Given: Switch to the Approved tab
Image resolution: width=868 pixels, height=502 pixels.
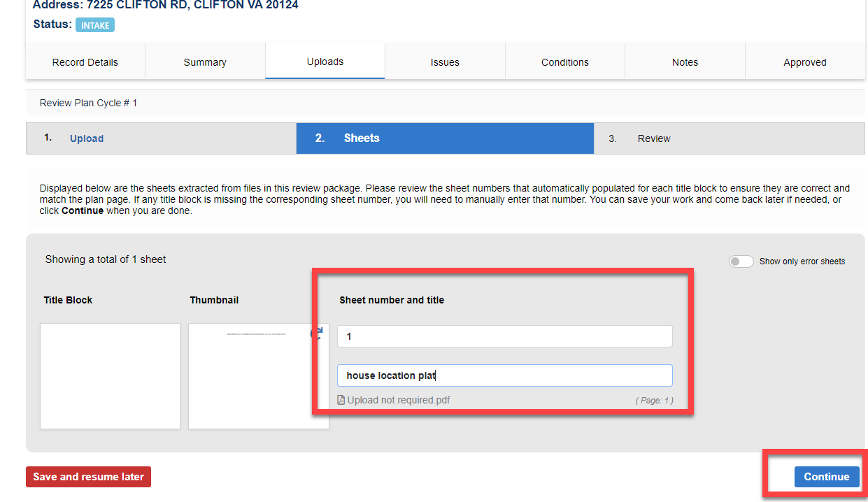Looking at the screenshot, I should (x=805, y=62).
